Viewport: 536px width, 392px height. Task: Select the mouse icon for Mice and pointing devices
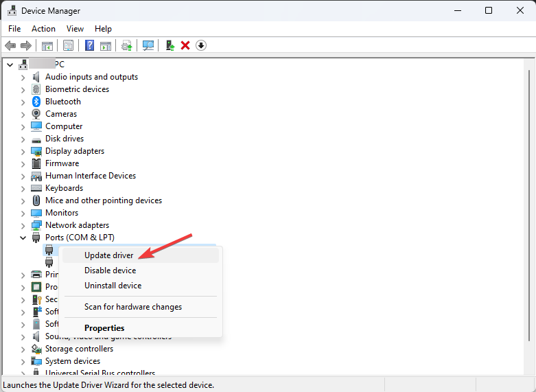pyautogui.click(x=36, y=200)
